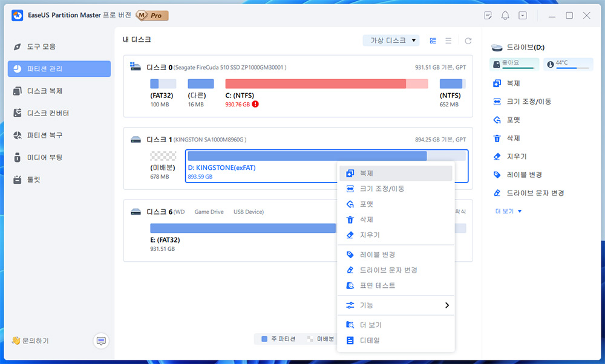Viewport: 605px width, 364px height.
Task: Click 레이블 변경 in the right panel
Action: point(517,175)
